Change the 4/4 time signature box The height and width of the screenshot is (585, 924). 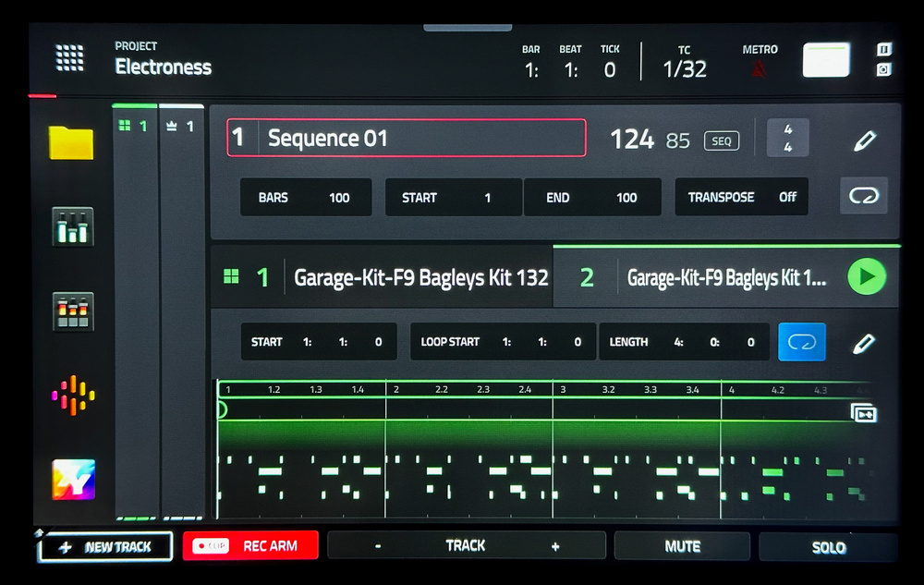coord(787,139)
